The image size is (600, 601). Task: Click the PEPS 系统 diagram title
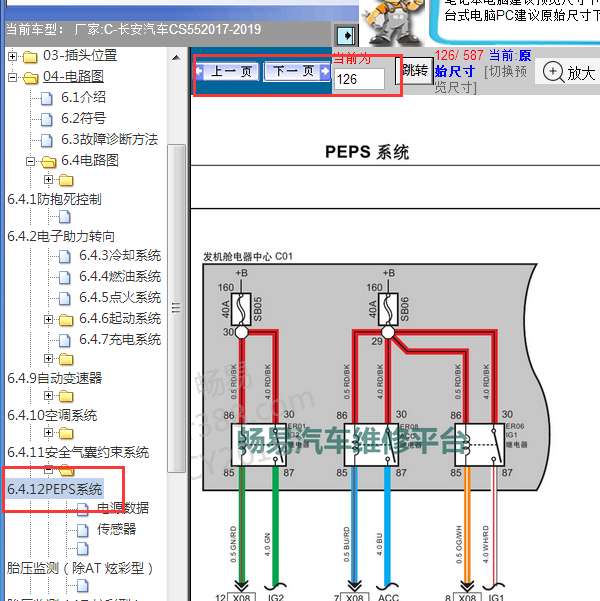[x=367, y=152]
